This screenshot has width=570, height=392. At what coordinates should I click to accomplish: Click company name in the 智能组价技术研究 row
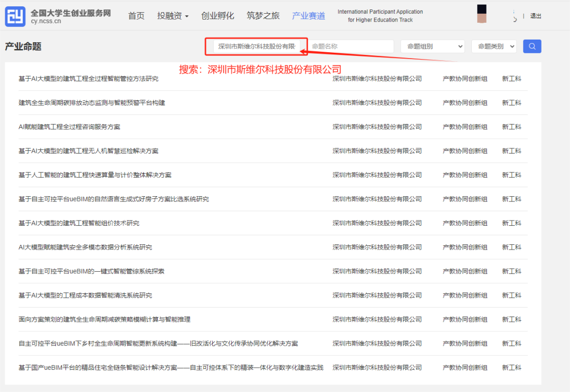377,223
